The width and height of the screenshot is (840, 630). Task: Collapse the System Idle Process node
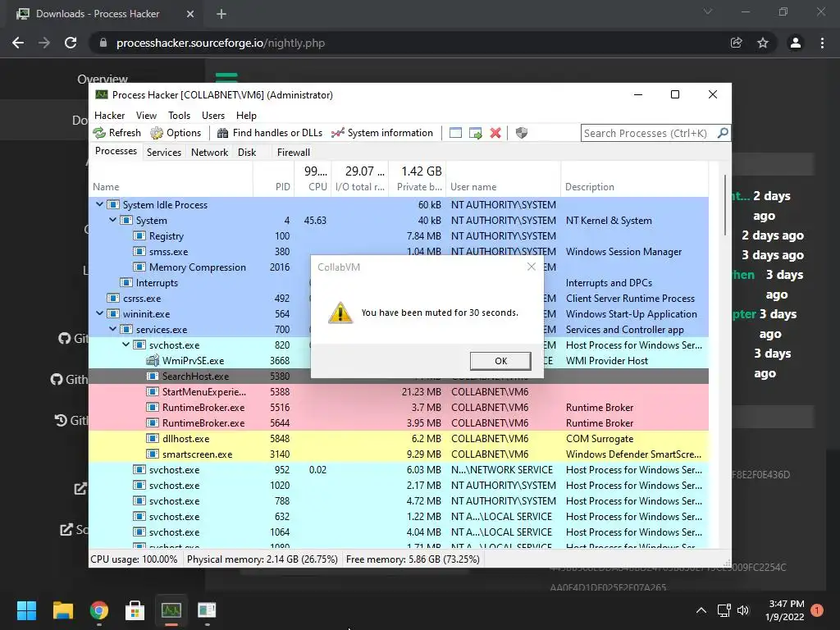click(99, 204)
